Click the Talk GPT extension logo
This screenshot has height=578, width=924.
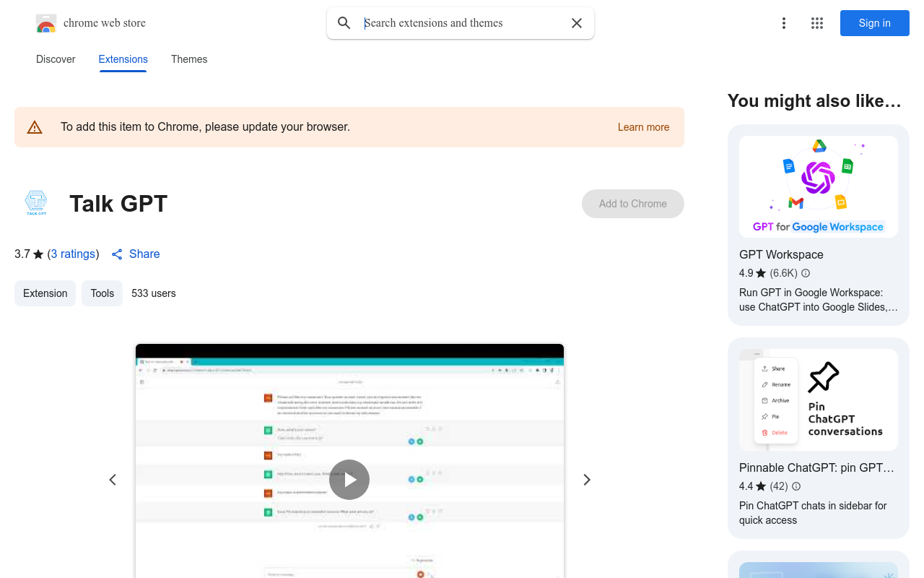(36, 203)
